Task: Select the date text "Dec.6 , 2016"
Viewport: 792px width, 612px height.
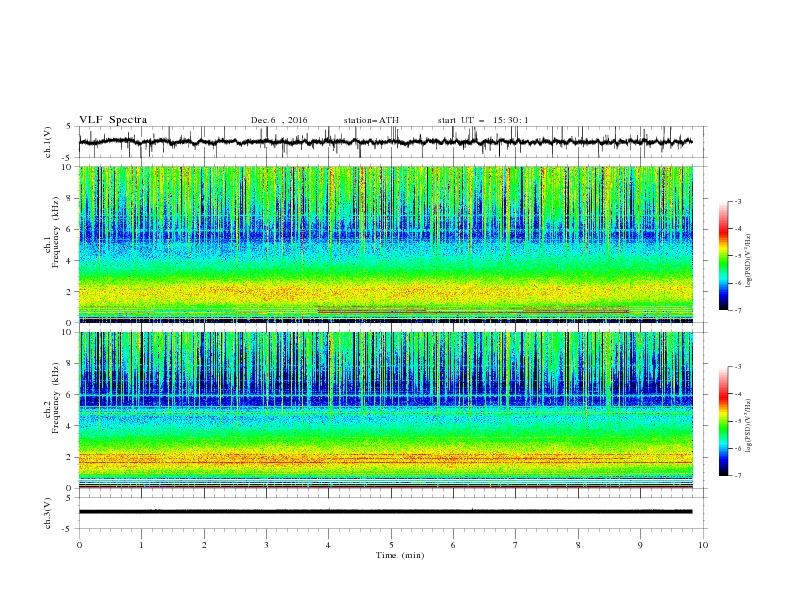Action: click(279, 120)
